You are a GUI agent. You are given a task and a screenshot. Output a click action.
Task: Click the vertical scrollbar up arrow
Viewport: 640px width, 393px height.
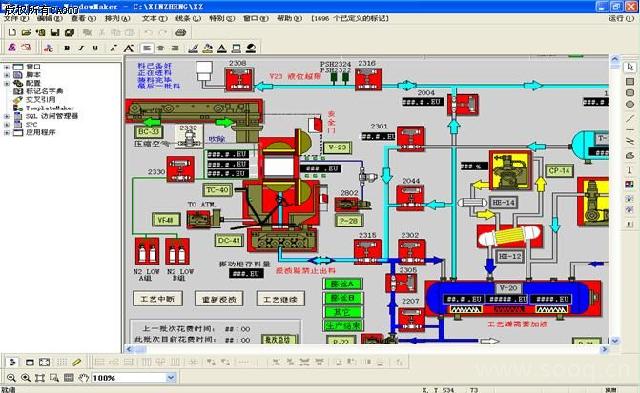click(615, 60)
